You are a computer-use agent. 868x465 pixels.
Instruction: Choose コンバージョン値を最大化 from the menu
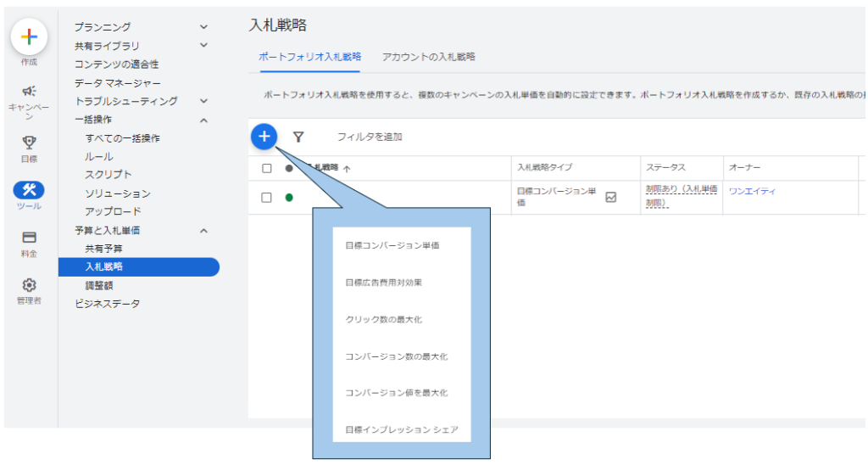pyautogui.click(x=397, y=392)
